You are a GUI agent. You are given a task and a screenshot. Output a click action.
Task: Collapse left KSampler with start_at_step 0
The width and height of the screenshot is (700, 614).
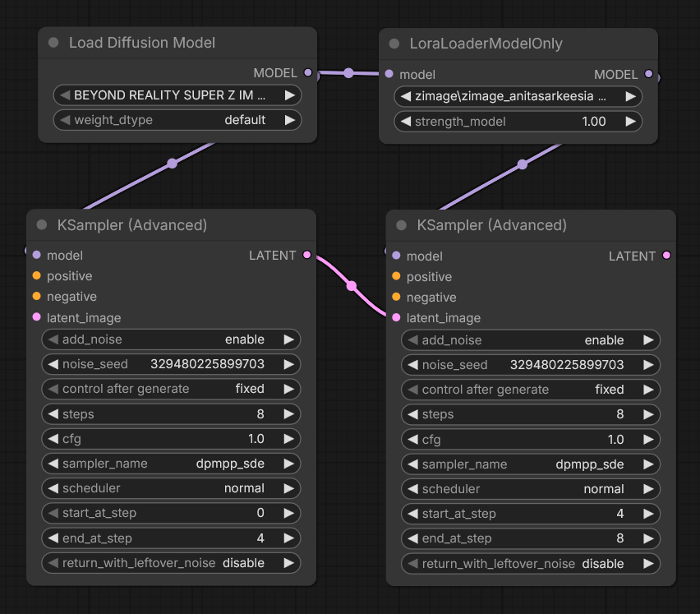coord(42,224)
